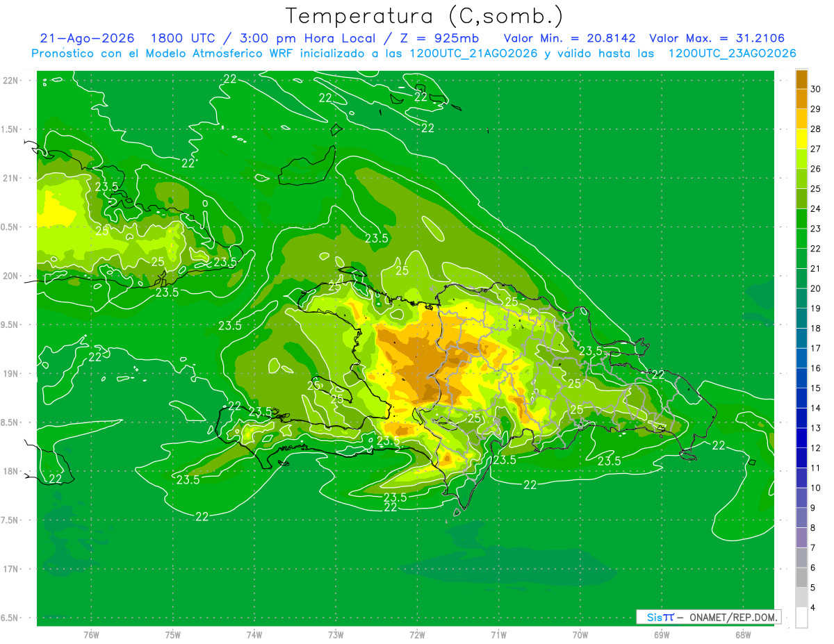Click the '18N' latitude axis label

[11, 471]
